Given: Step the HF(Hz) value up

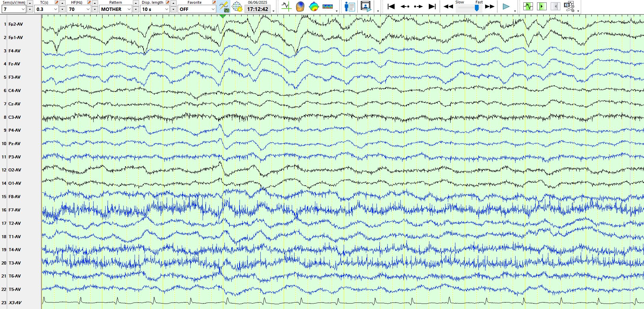Looking at the screenshot, I should (95, 3).
